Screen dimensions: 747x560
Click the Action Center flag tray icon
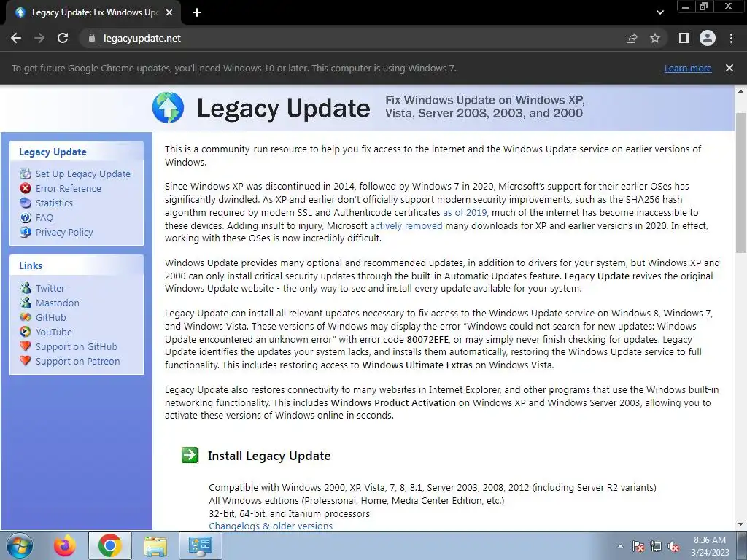[x=638, y=546]
